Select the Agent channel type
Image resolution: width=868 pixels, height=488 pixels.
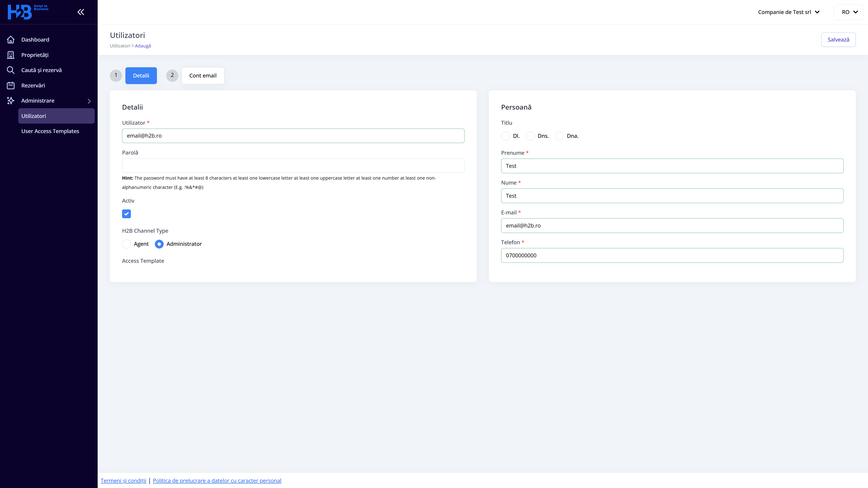point(127,244)
